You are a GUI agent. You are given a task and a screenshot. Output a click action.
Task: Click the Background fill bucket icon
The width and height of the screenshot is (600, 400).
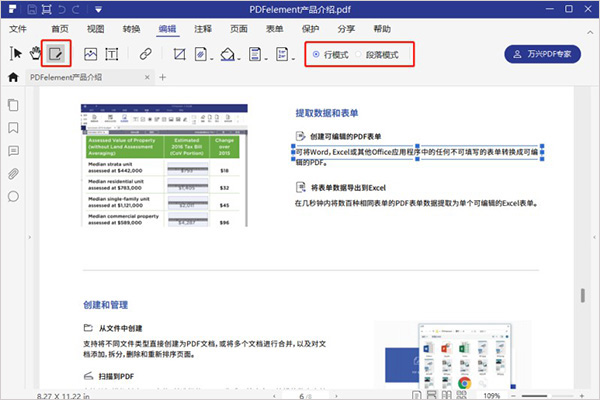point(227,54)
